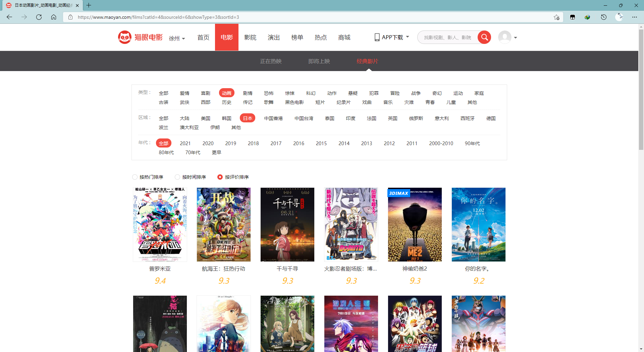Open the user avatar icon

point(504,37)
